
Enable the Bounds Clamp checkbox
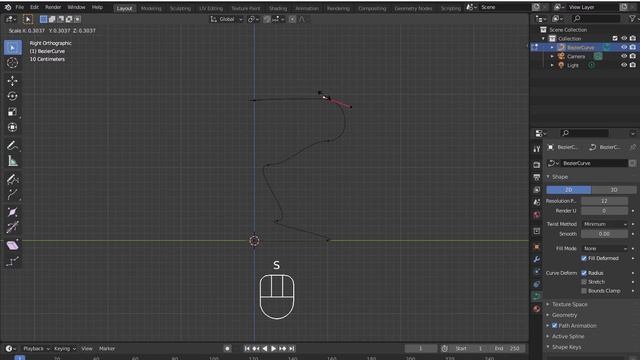pos(584,291)
